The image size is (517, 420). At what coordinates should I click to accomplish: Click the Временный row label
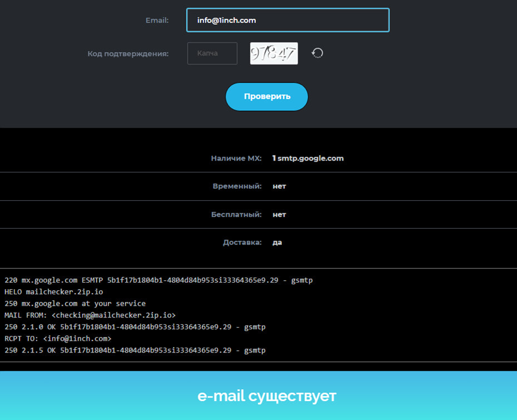click(x=237, y=186)
